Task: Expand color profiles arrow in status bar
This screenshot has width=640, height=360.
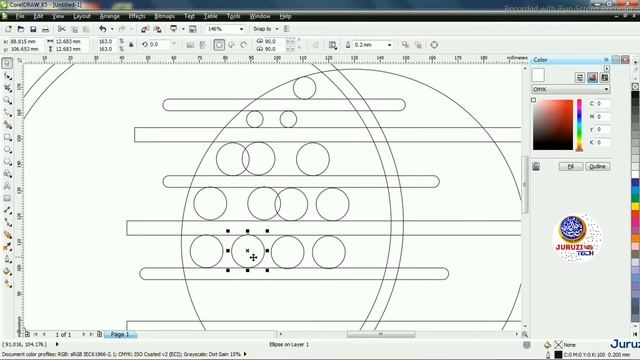Action: tap(245, 354)
